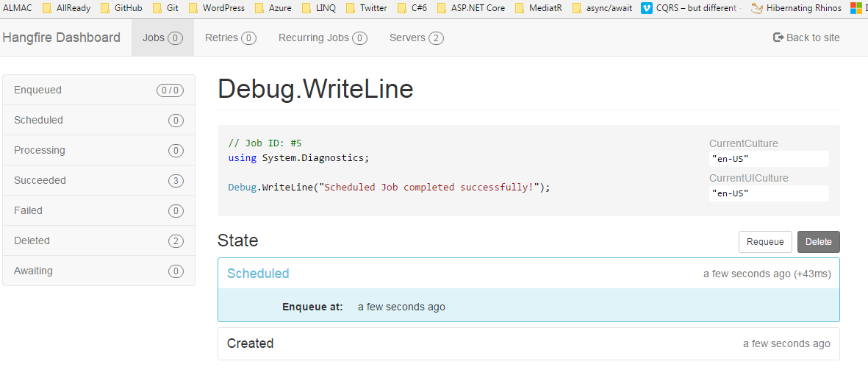Click the Requeue button
The width and height of the screenshot is (868, 378).
coord(765,242)
